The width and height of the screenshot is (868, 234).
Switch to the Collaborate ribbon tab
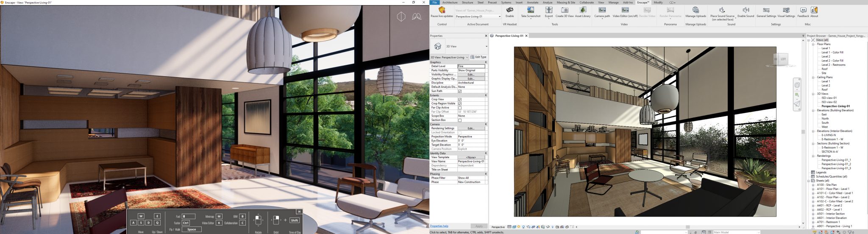(x=587, y=3)
